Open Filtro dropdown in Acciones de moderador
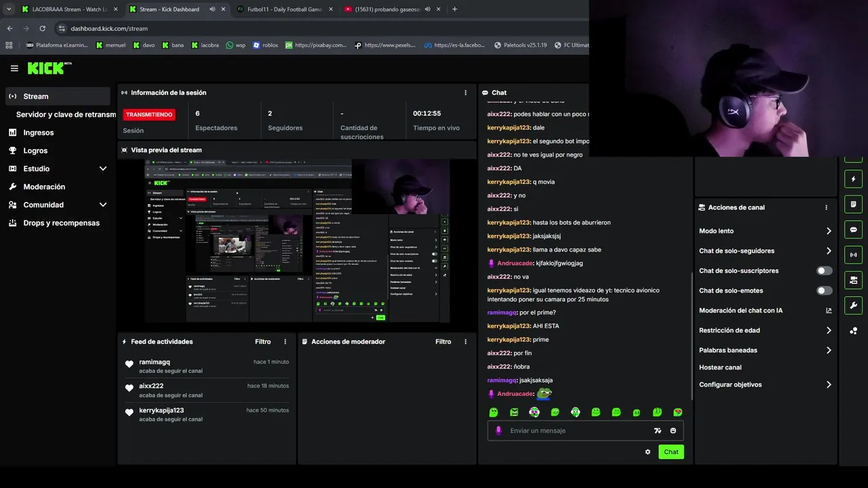 (443, 342)
